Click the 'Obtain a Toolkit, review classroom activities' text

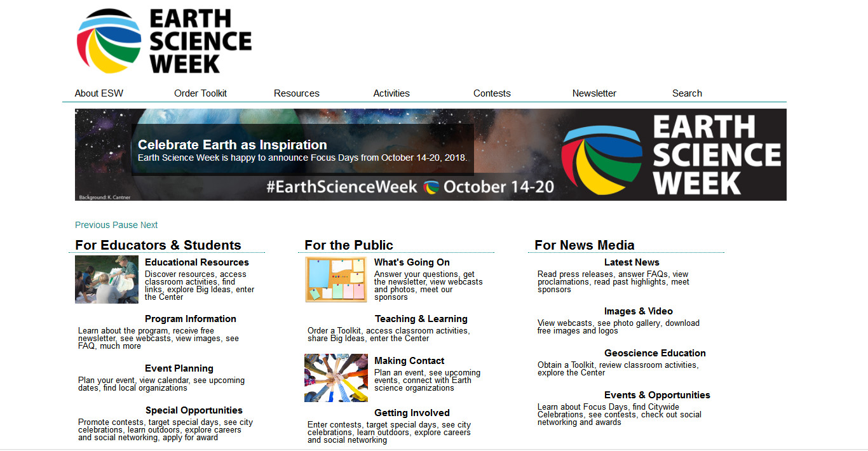618,369
